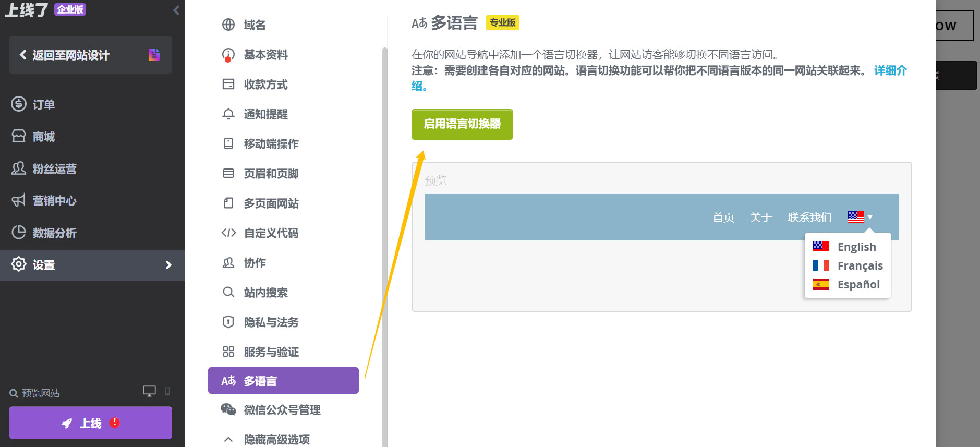The image size is (980, 447).
Task: Click the WeChat official account icon
Action: [x=228, y=409]
